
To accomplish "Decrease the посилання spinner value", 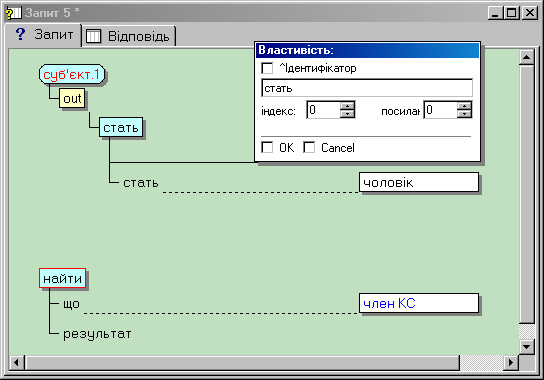I will tap(464, 114).
